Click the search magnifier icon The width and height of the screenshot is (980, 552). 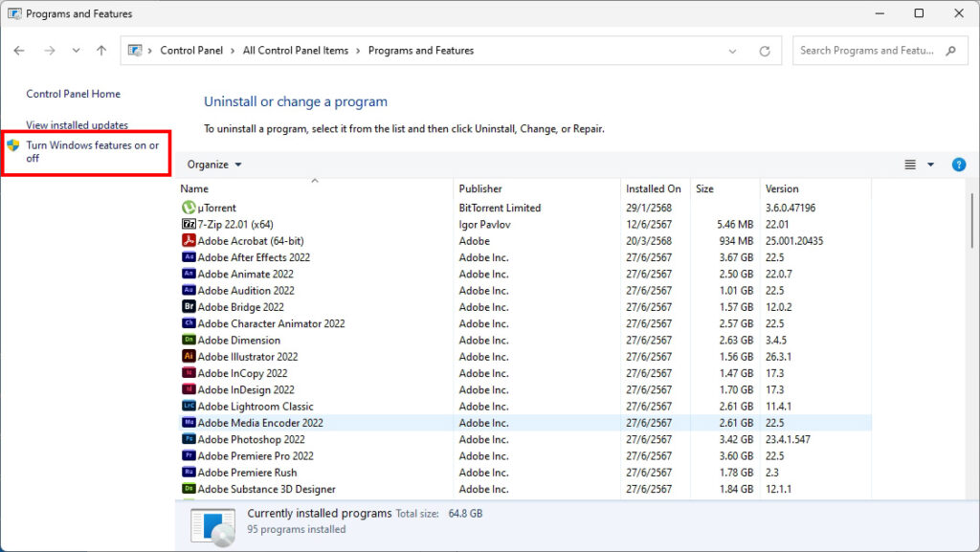950,51
